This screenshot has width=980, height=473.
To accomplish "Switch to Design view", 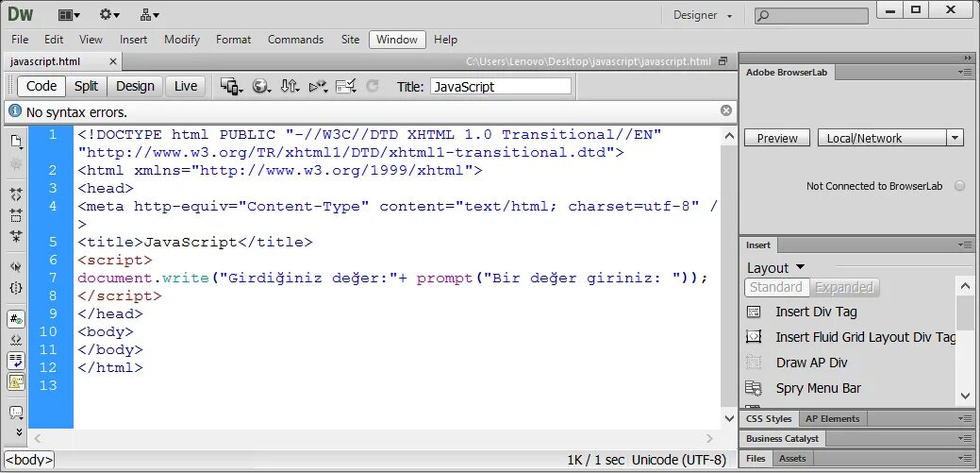I will (135, 86).
